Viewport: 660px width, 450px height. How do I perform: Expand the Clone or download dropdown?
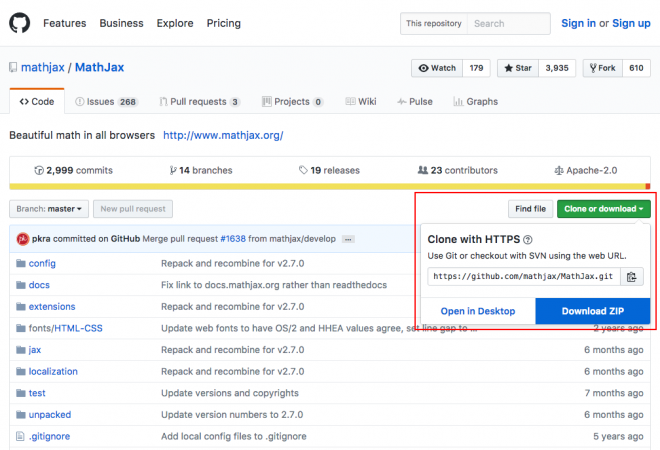pos(604,209)
